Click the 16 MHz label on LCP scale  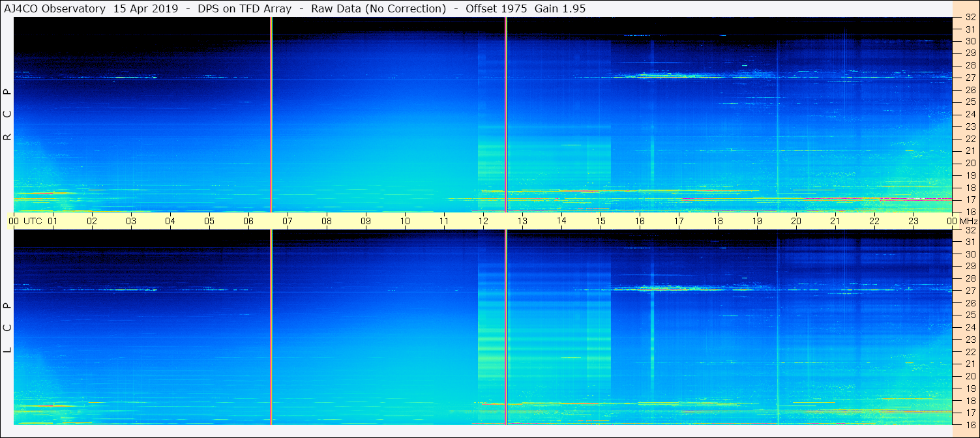pos(970,424)
